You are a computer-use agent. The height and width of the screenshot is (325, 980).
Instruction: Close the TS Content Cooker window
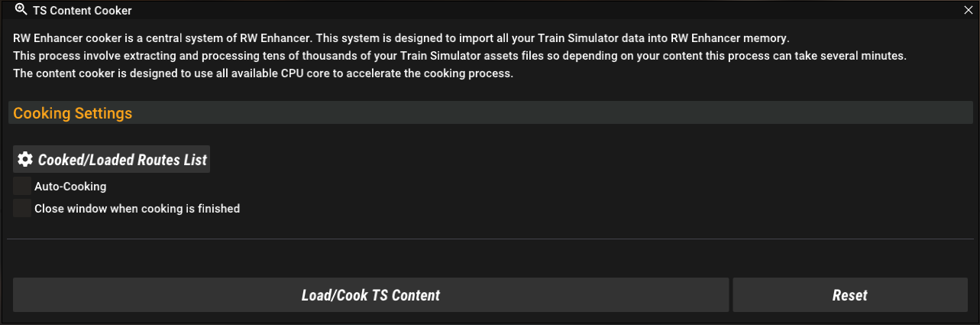point(969,11)
